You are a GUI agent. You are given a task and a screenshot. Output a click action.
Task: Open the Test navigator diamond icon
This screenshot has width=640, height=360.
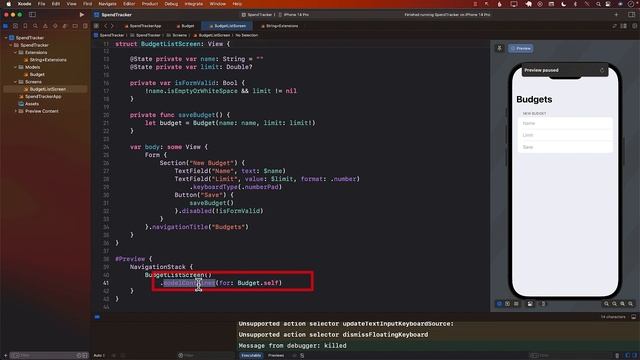55,26
